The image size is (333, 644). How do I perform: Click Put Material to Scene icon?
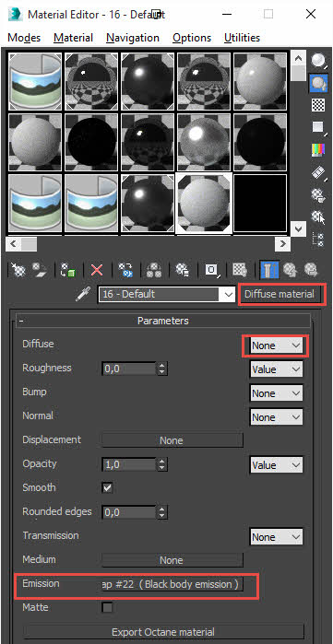[39, 270]
